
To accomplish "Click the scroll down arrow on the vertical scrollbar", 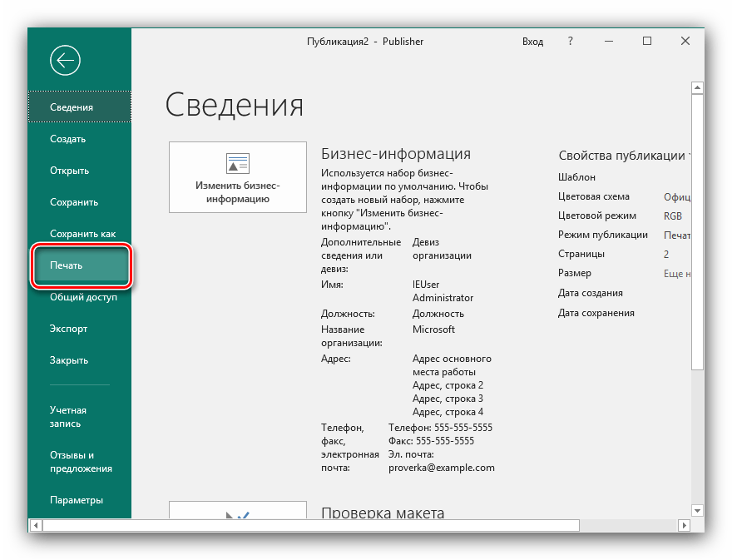I will pos(698,510).
